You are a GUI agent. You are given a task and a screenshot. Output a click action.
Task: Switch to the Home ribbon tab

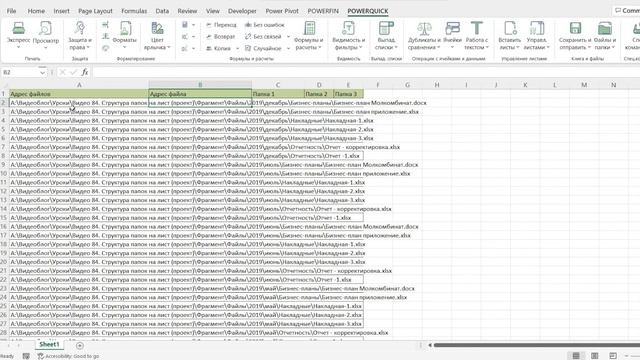(x=36, y=11)
